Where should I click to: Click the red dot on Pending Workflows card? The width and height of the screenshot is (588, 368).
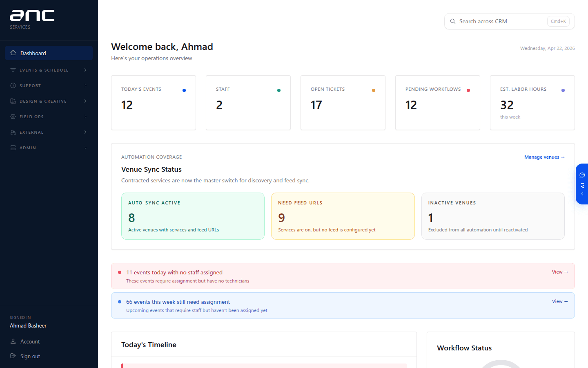pyautogui.click(x=468, y=90)
